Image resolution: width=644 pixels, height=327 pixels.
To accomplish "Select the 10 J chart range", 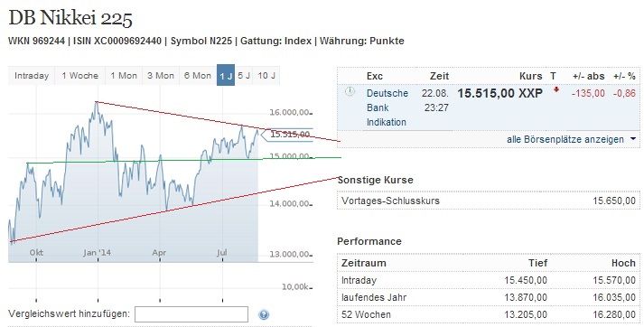I will (x=266, y=76).
